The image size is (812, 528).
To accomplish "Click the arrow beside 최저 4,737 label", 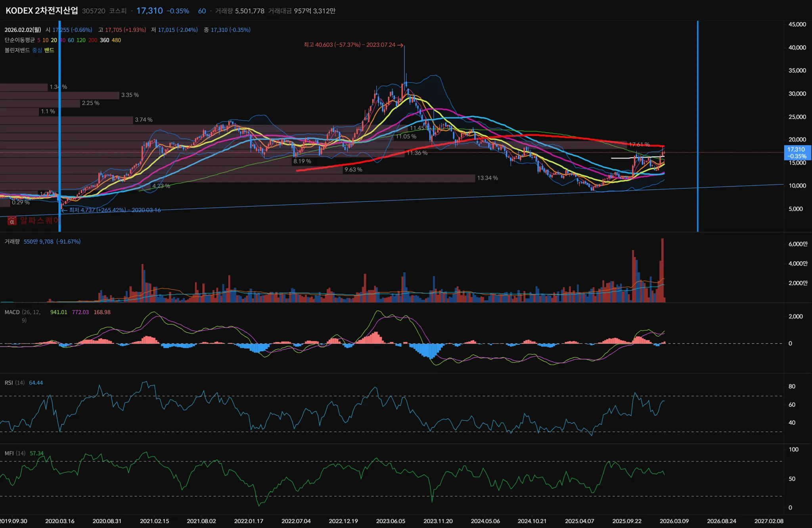I will point(64,210).
